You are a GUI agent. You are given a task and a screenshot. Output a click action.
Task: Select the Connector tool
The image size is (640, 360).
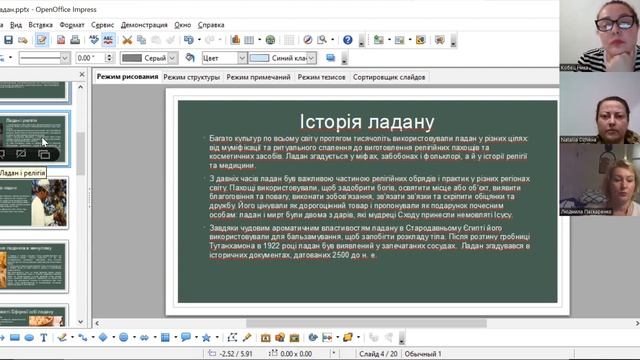(82, 338)
